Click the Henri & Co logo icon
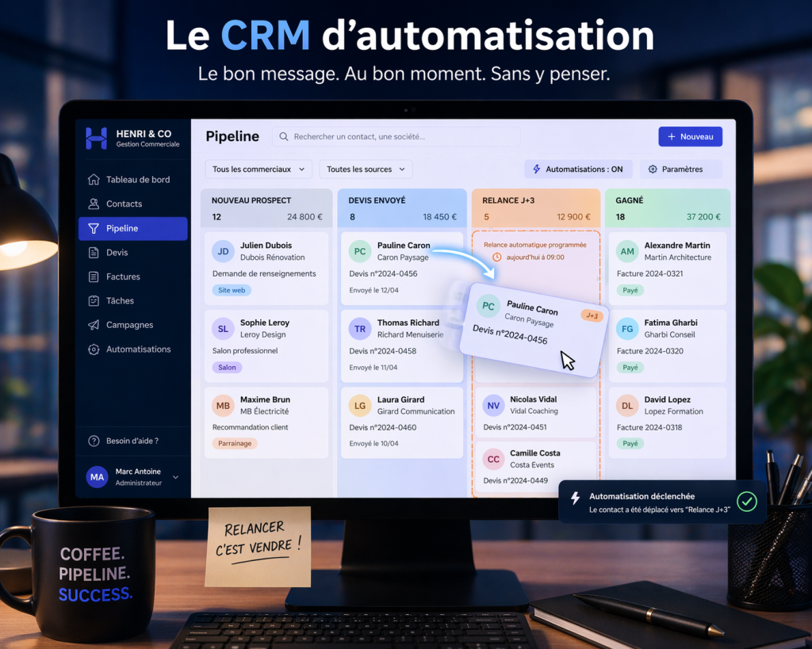The width and height of the screenshot is (812, 649). (x=96, y=138)
